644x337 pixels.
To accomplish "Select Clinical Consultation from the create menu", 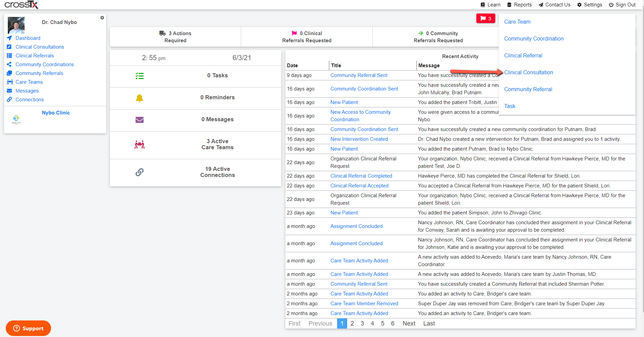I will point(528,72).
